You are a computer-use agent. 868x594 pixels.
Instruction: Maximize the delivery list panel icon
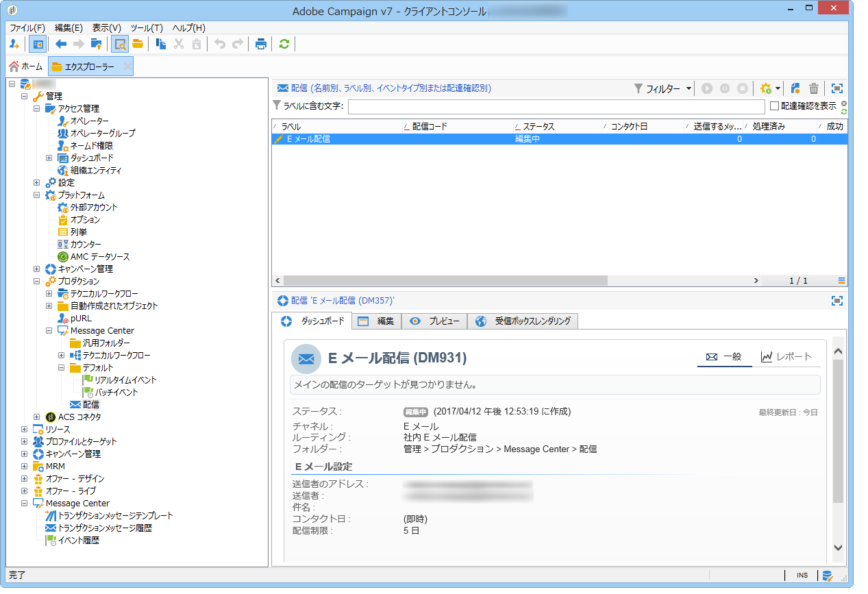[836, 88]
